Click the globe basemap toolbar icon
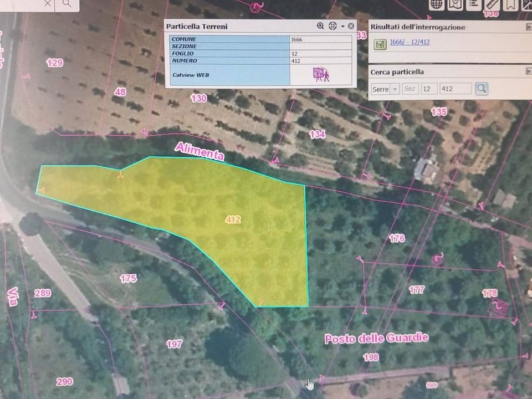Image resolution: width=532 pixels, height=399 pixels. [x=437, y=4]
